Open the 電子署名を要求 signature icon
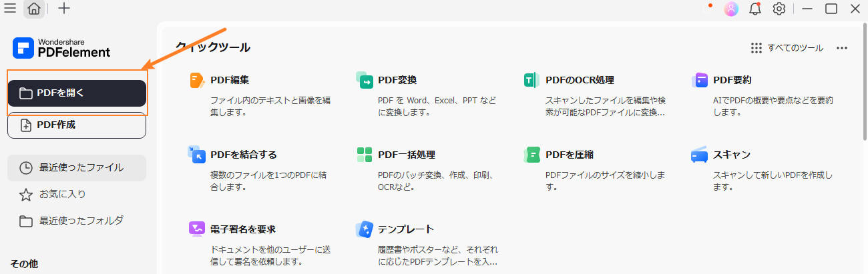This screenshot has width=868, height=274. pos(197,229)
